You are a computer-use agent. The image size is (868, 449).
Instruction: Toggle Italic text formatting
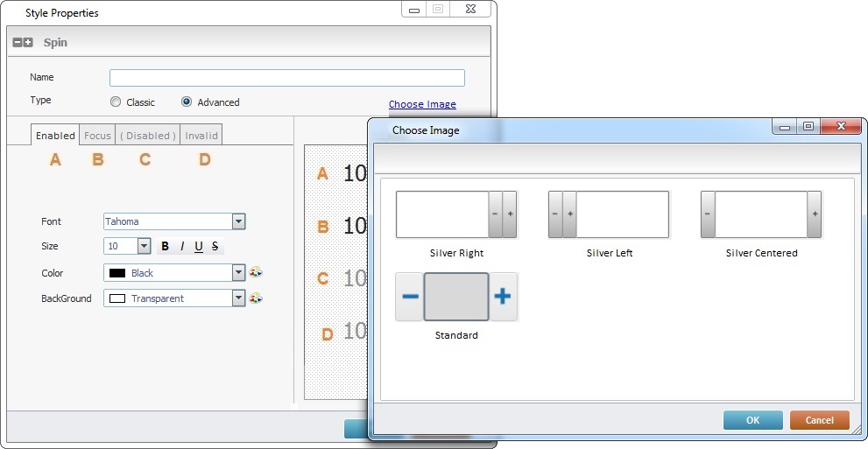[x=181, y=247]
